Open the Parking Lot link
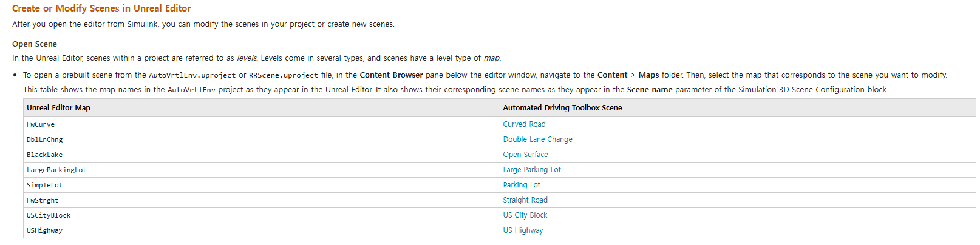980x245 pixels. pos(522,185)
